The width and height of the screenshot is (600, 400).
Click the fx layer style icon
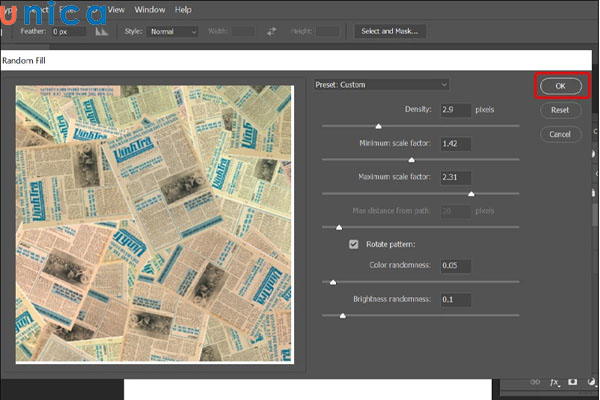click(x=553, y=382)
